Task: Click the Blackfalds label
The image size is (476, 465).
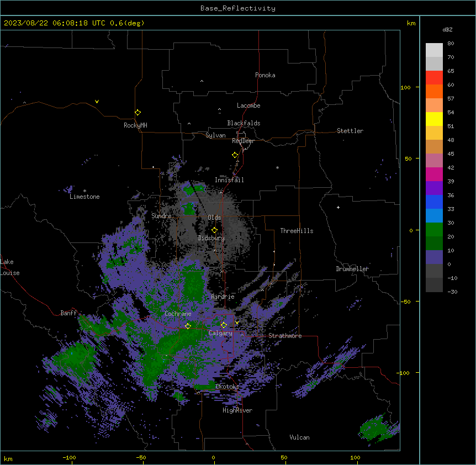Action: coord(244,123)
